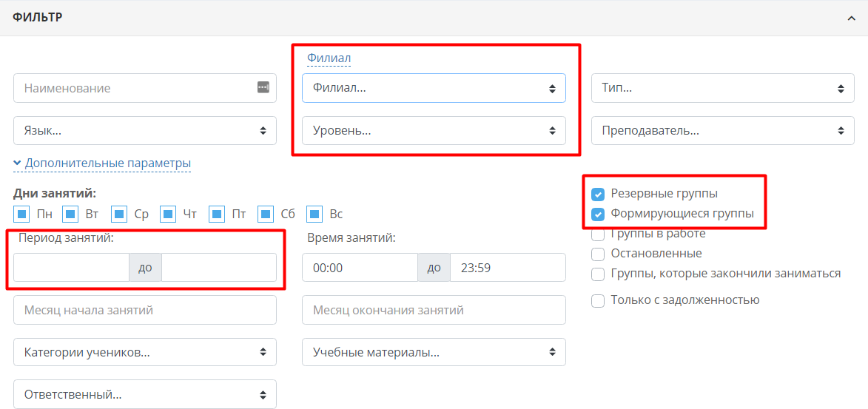This screenshot has width=868, height=409.
Task: Click the dots icon in the Наименование field
Action: click(263, 87)
